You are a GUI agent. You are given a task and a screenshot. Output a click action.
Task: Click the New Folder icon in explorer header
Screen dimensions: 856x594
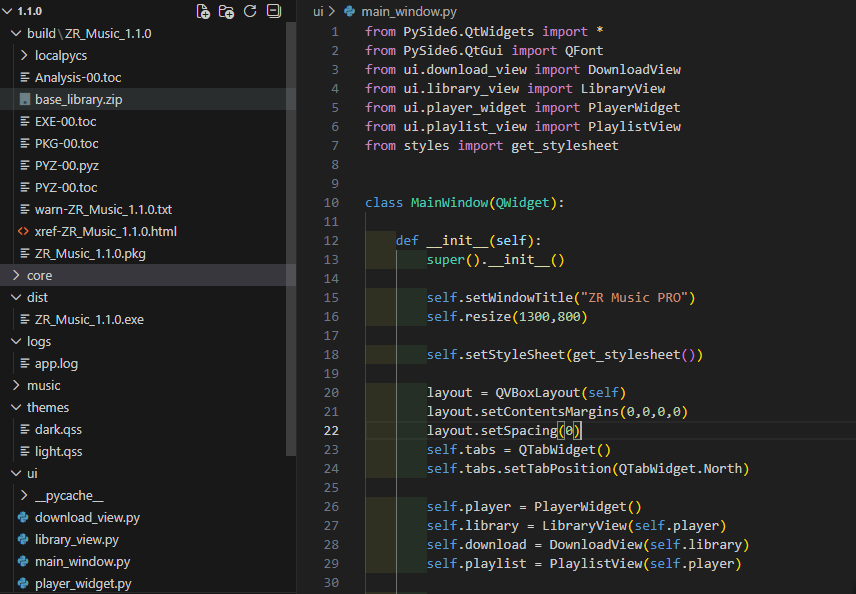click(x=227, y=11)
